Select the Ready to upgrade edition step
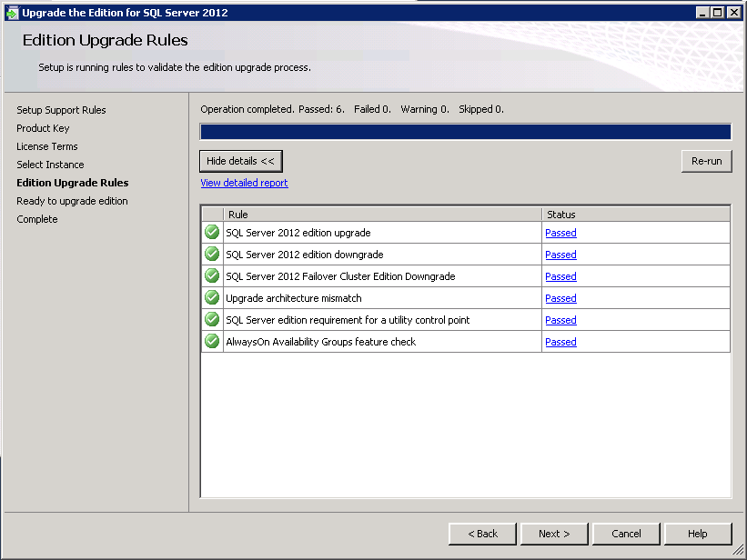Viewport: 747px width, 560px height. pyautogui.click(x=72, y=201)
